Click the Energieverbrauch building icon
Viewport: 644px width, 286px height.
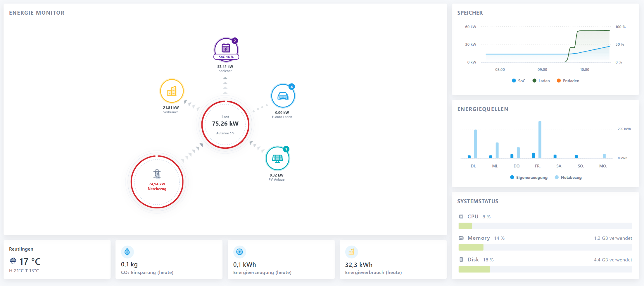(x=351, y=252)
